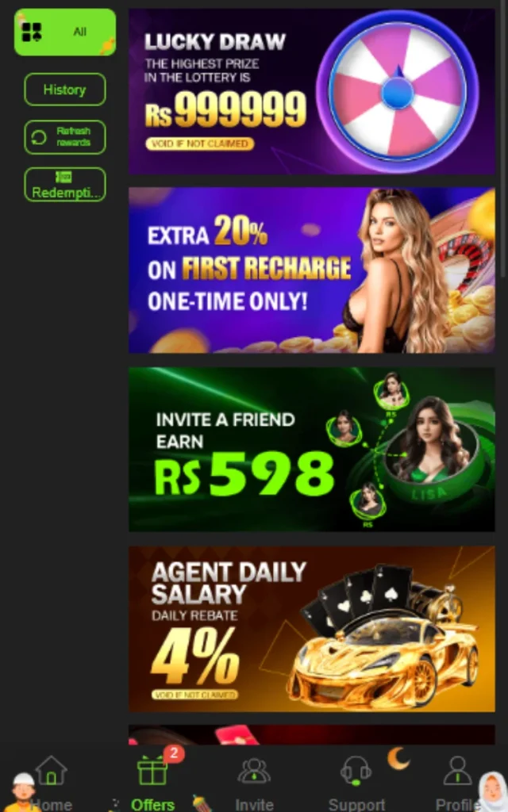Image resolution: width=508 pixels, height=812 pixels.
Task: Click the redemption code icon above Redempti...
Action: 63,178
